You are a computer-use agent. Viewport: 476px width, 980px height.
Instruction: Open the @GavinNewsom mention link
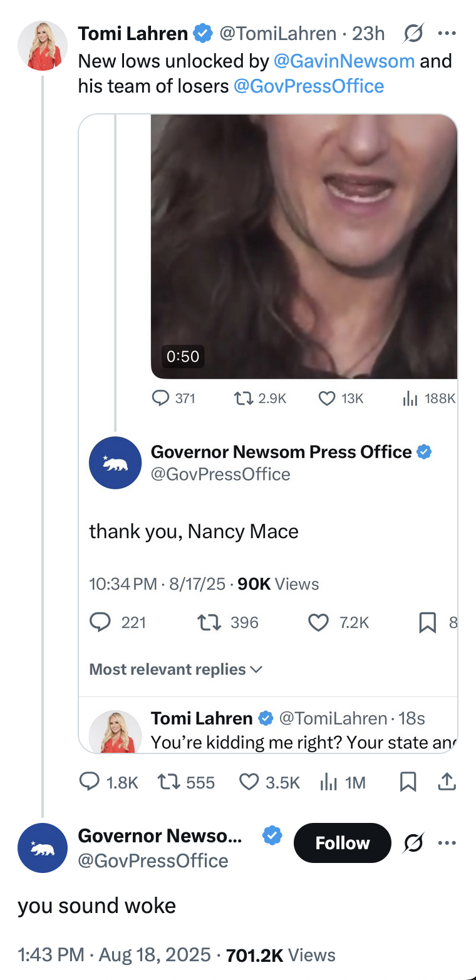(344, 61)
